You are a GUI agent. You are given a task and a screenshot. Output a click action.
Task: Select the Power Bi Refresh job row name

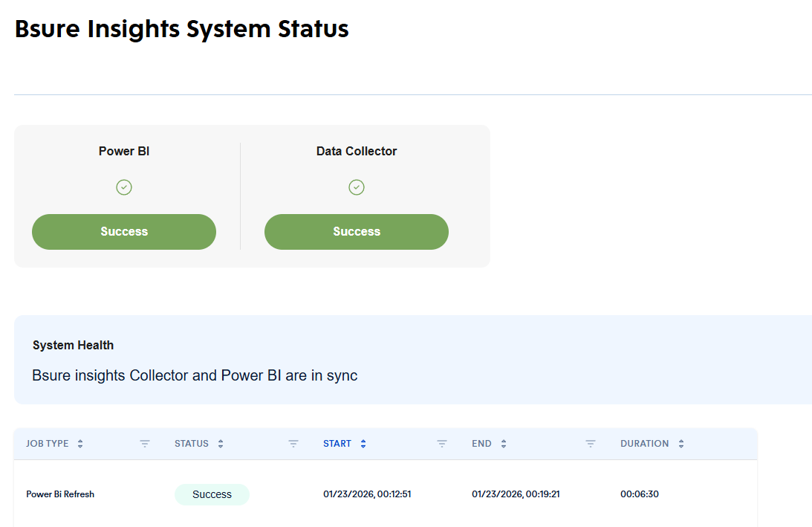pyautogui.click(x=60, y=494)
